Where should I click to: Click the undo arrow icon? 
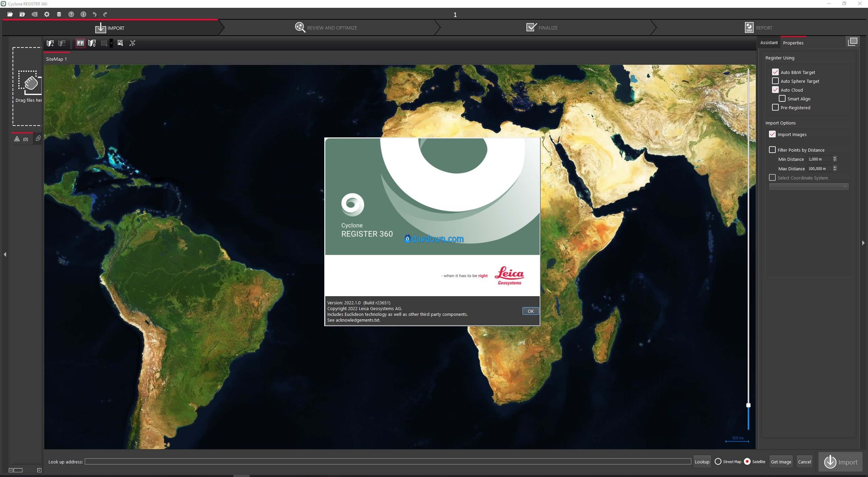pos(95,14)
